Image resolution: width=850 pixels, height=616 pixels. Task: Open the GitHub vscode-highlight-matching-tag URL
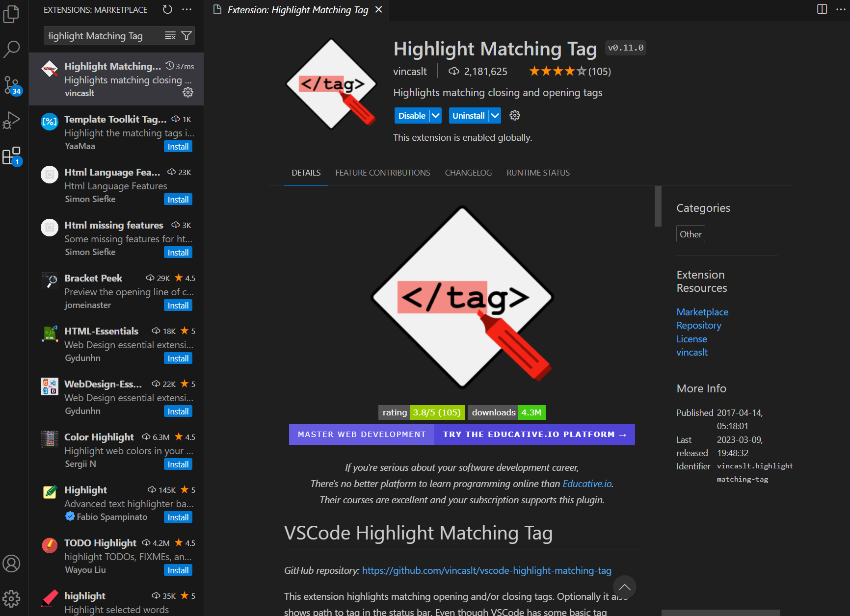click(487, 570)
